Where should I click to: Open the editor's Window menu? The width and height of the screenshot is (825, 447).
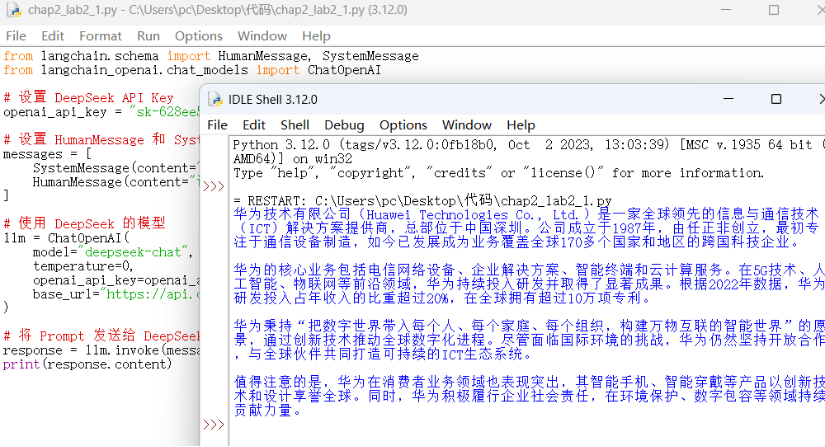[262, 36]
